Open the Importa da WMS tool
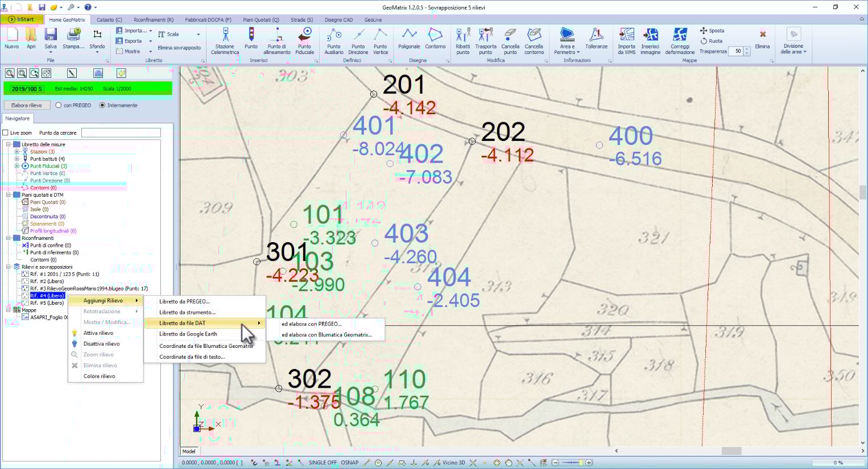 pos(626,40)
